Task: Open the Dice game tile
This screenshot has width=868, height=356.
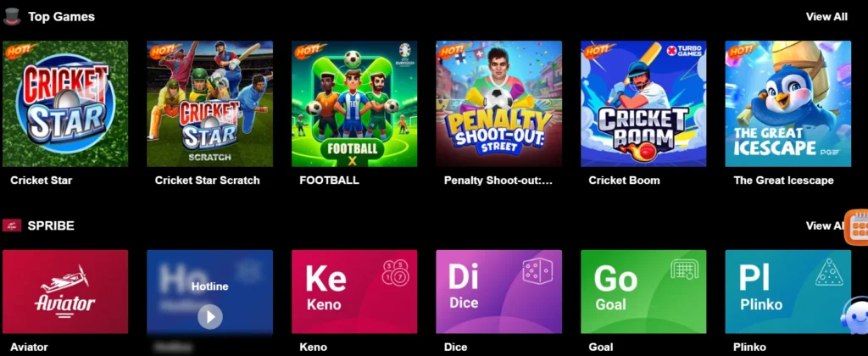Action: (498, 292)
